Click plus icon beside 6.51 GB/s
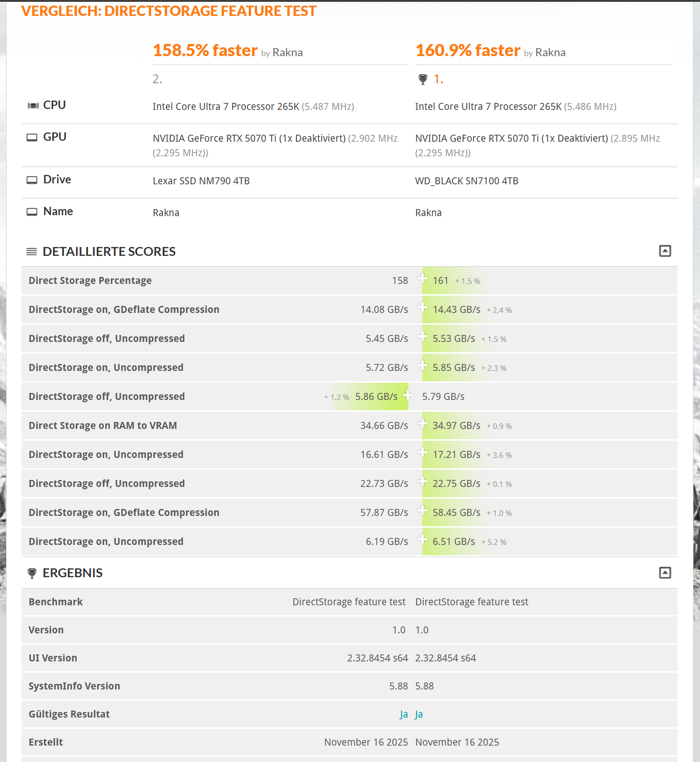 coord(422,540)
